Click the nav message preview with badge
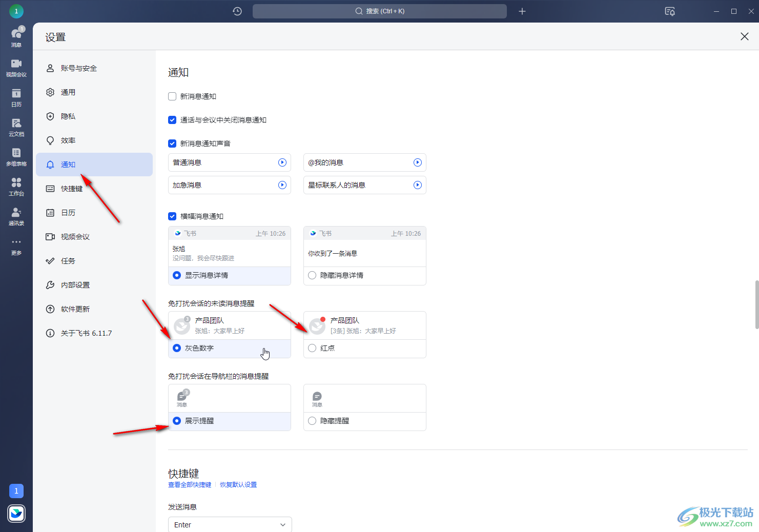This screenshot has width=759, height=532. coord(230,398)
